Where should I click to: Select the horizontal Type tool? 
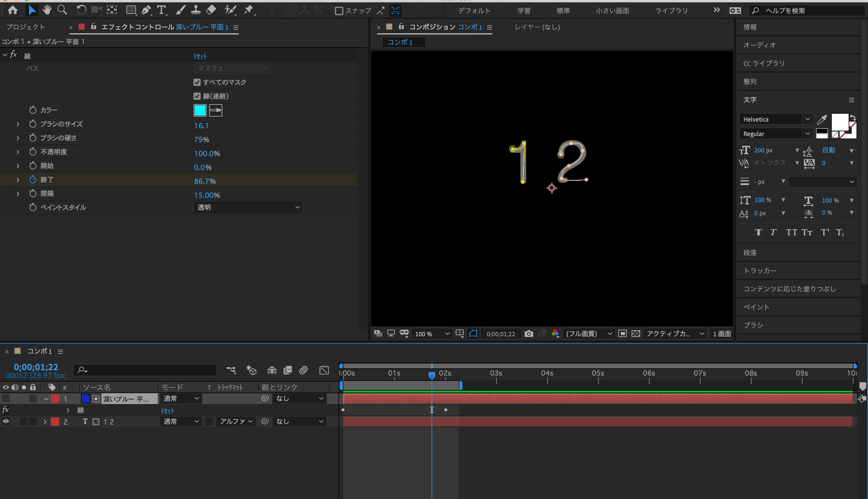161,10
